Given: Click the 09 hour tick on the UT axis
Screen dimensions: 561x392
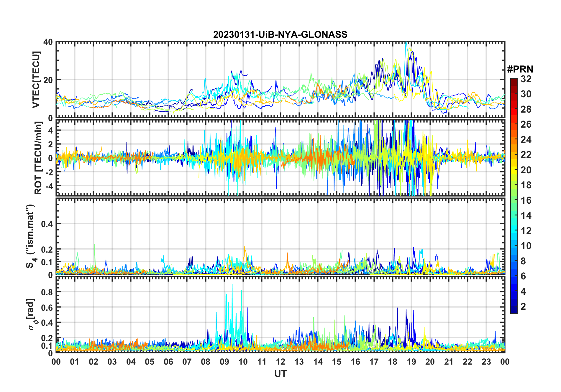Looking at the screenshot, I should coord(224,362).
